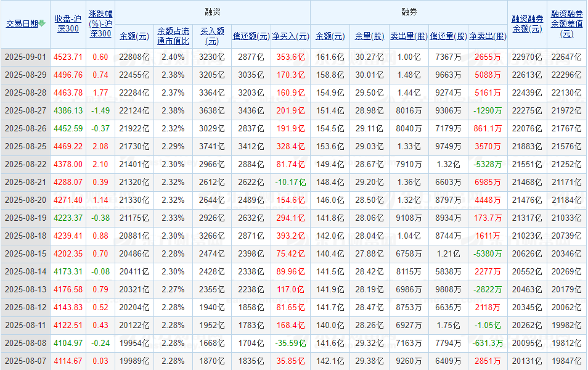Image resolution: width=588 pixels, height=370 pixels.
Task: Select net sell value -631.3万
Action: [x=488, y=343]
